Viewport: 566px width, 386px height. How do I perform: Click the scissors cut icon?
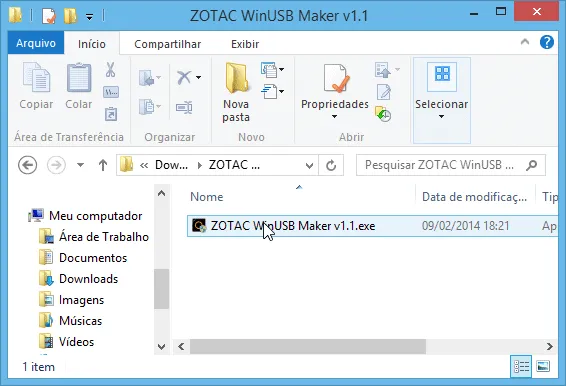(110, 70)
